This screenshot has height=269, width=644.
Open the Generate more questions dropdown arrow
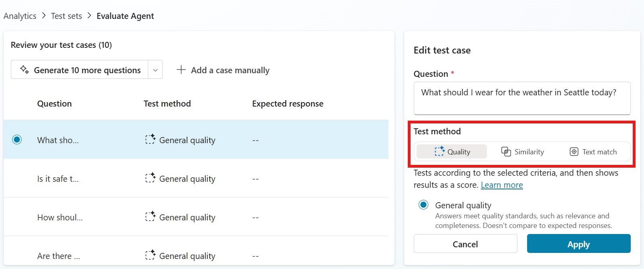pos(155,70)
